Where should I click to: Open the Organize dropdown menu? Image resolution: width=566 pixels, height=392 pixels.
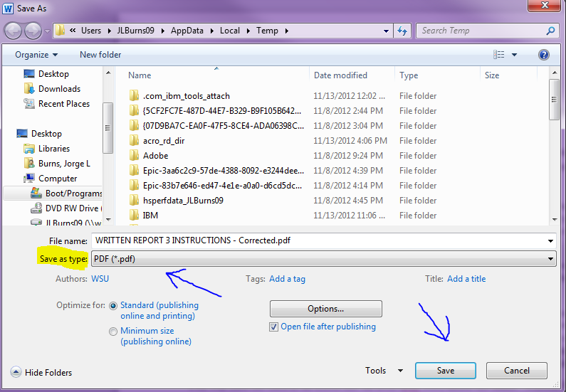coord(36,55)
